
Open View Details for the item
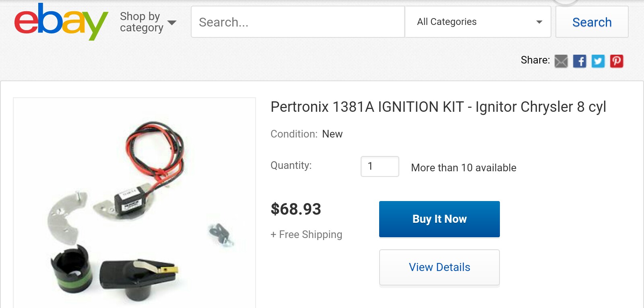pyautogui.click(x=439, y=267)
